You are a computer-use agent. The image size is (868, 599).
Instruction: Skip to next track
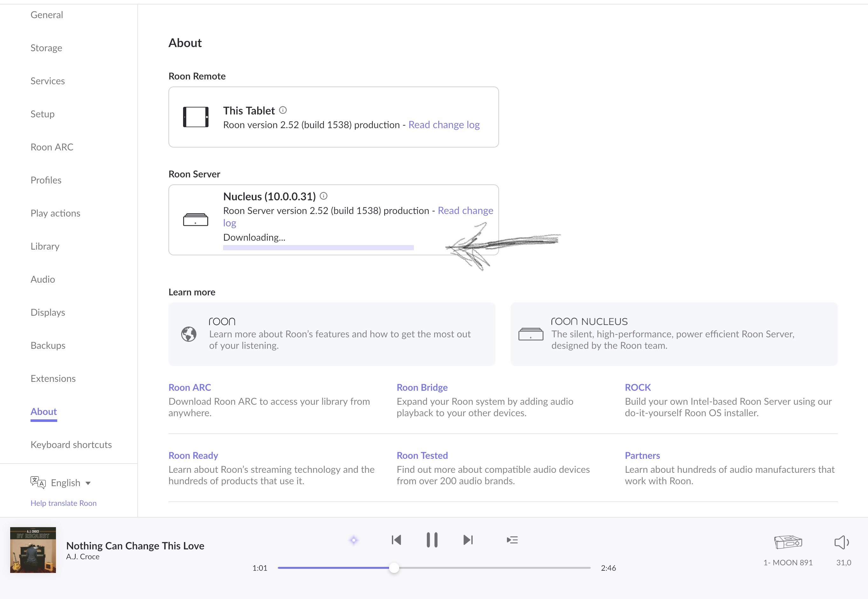(x=468, y=540)
